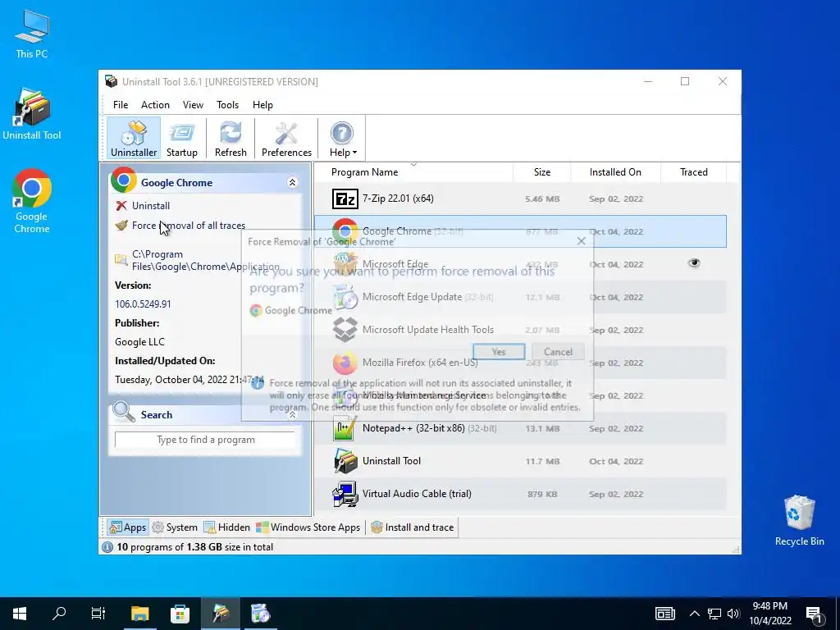Viewport: 840px width, 630px height.
Task: Switch to the Hidden tab
Action: 226,527
